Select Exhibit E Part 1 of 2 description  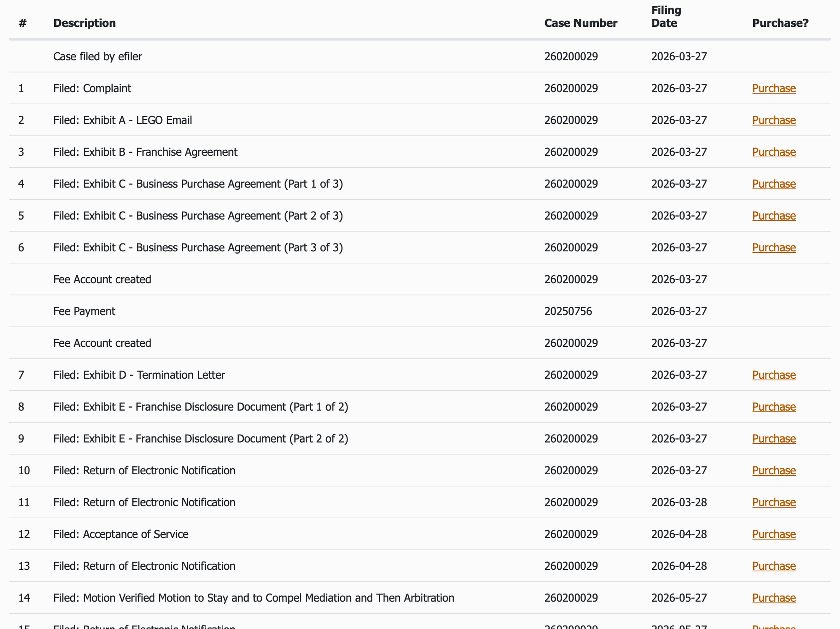[200, 407]
